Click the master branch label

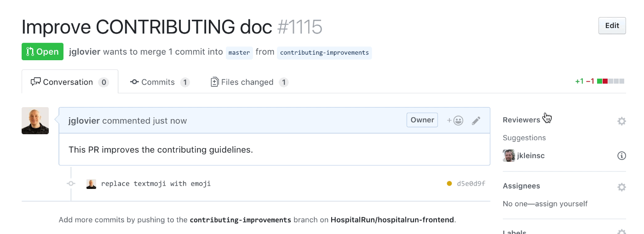click(239, 52)
